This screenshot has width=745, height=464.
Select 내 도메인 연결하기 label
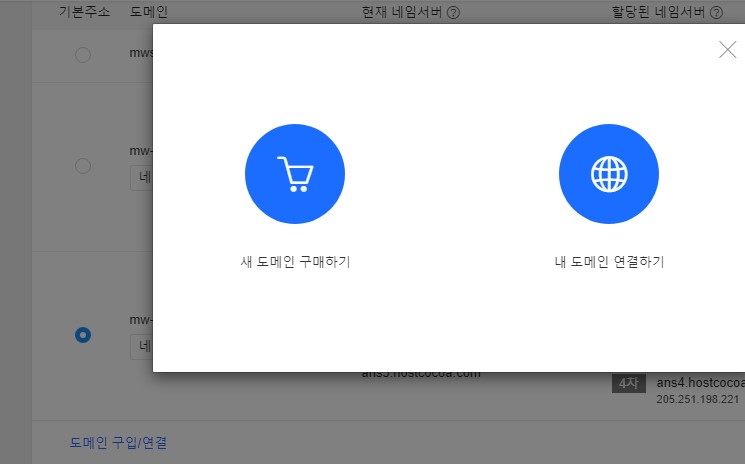tap(609, 262)
